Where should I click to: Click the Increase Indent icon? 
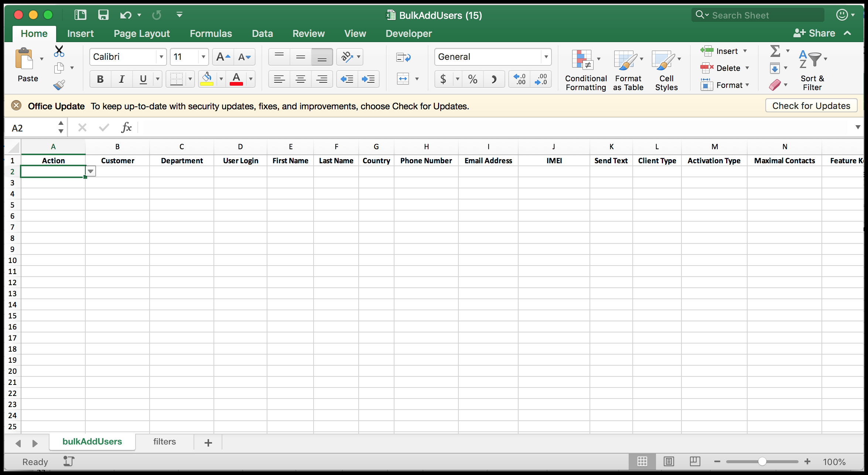click(368, 79)
